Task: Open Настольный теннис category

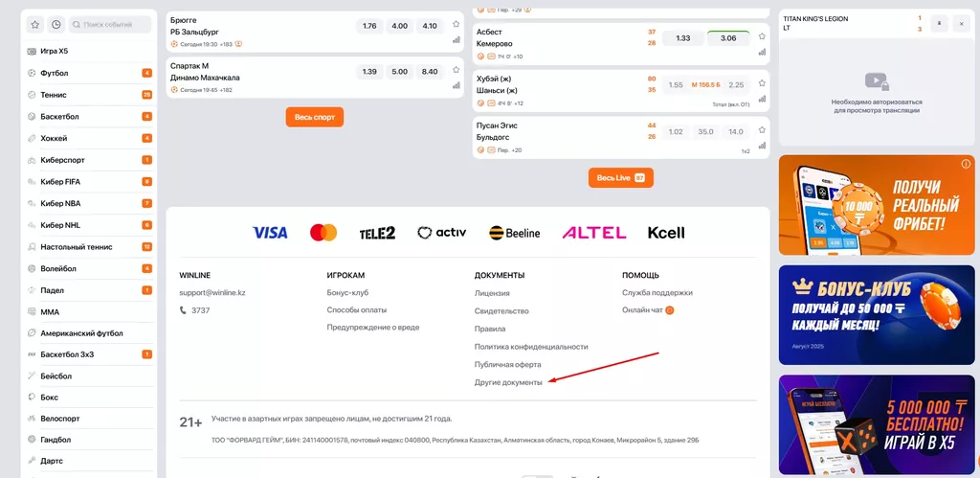Action: pyautogui.click(x=89, y=247)
